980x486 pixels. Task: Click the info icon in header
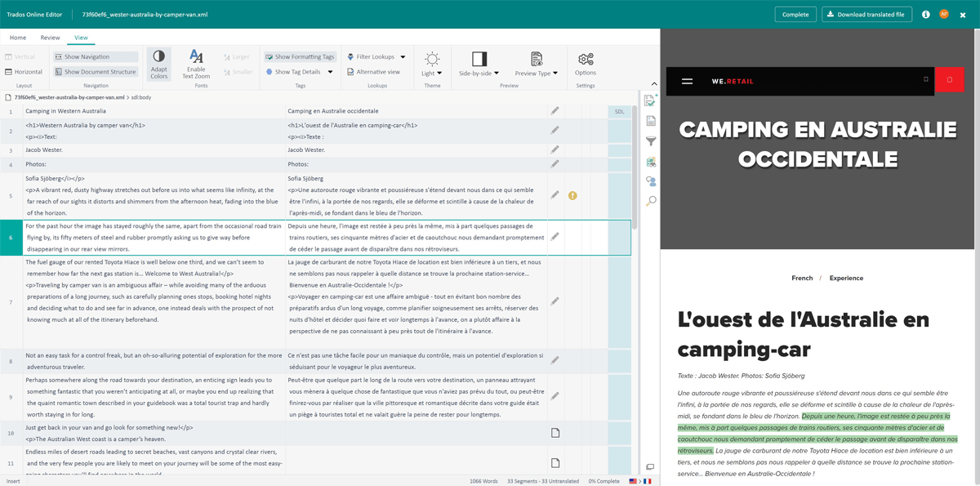pos(925,14)
